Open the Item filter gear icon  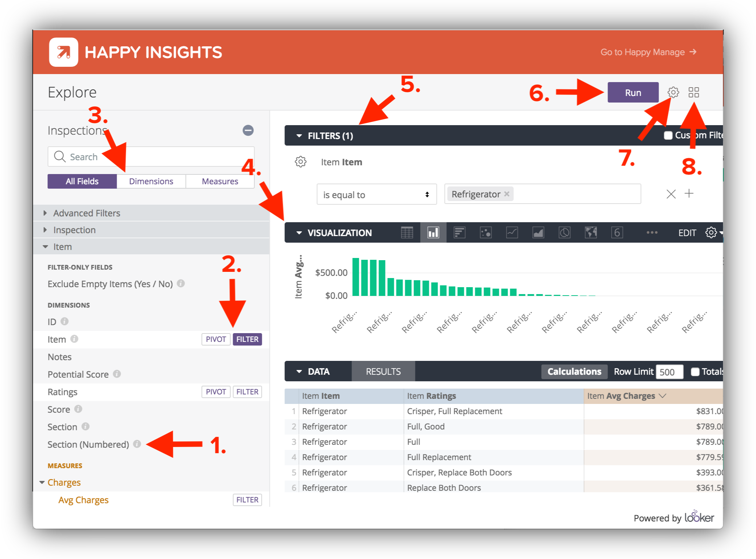(301, 162)
